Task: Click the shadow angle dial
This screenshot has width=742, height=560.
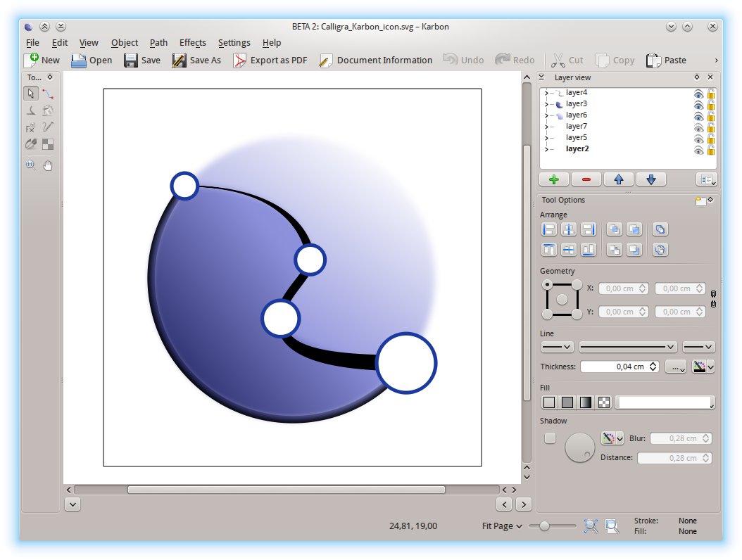Action: pyautogui.click(x=579, y=447)
